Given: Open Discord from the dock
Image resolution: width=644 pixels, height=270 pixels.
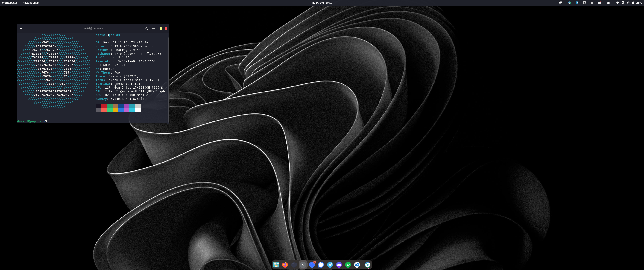Looking at the screenshot, I should (x=339, y=265).
